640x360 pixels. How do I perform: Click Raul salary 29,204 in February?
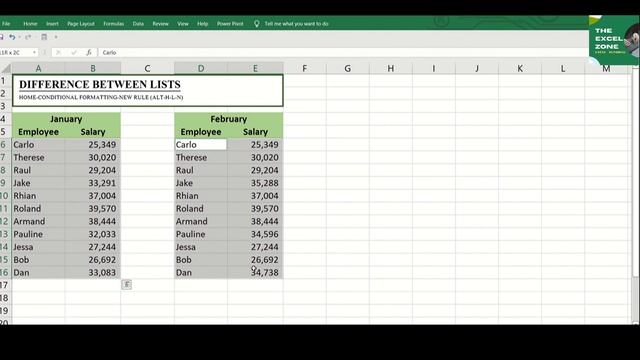[x=255, y=170]
